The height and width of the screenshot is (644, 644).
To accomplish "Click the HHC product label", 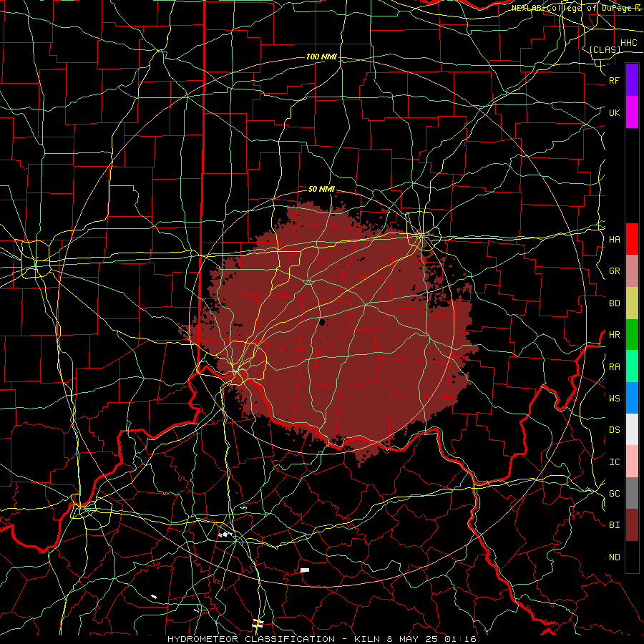I will tap(628, 43).
